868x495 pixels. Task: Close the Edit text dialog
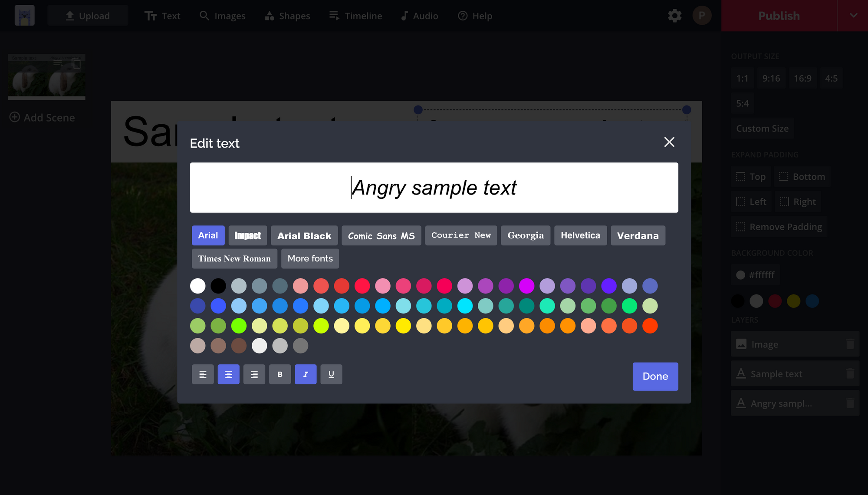[669, 142]
